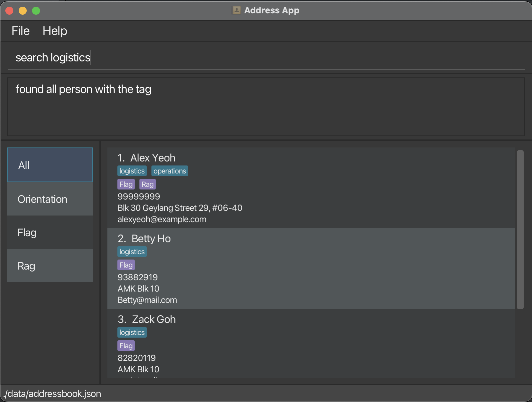Image resolution: width=532 pixels, height=402 pixels.
Task: Click the contact list vertical scrollbar
Action: 520,230
